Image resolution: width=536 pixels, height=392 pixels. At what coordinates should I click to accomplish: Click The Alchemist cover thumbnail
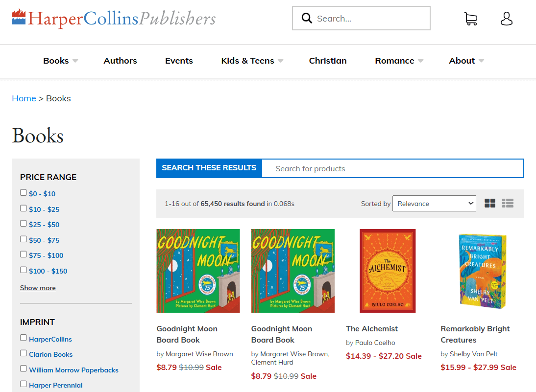[x=387, y=271]
